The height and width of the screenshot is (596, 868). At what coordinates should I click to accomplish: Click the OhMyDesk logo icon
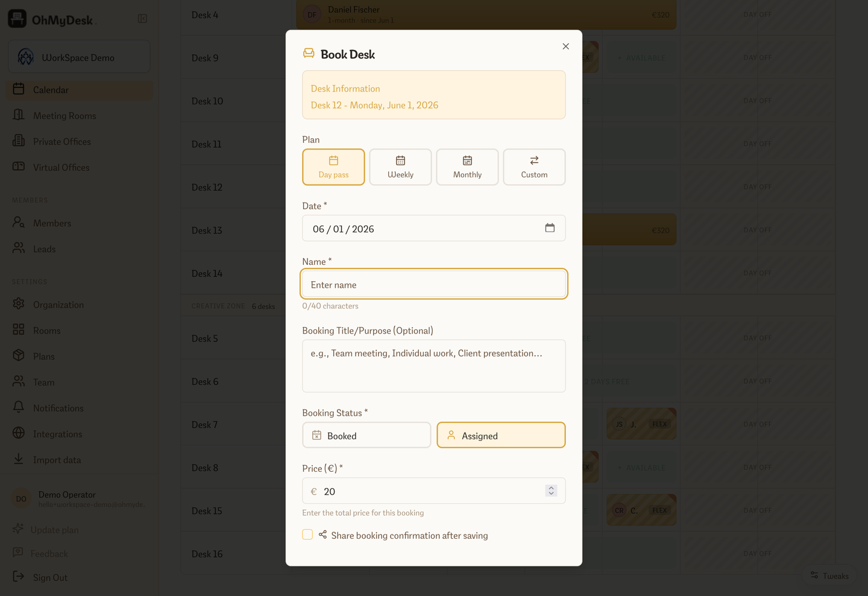click(17, 19)
